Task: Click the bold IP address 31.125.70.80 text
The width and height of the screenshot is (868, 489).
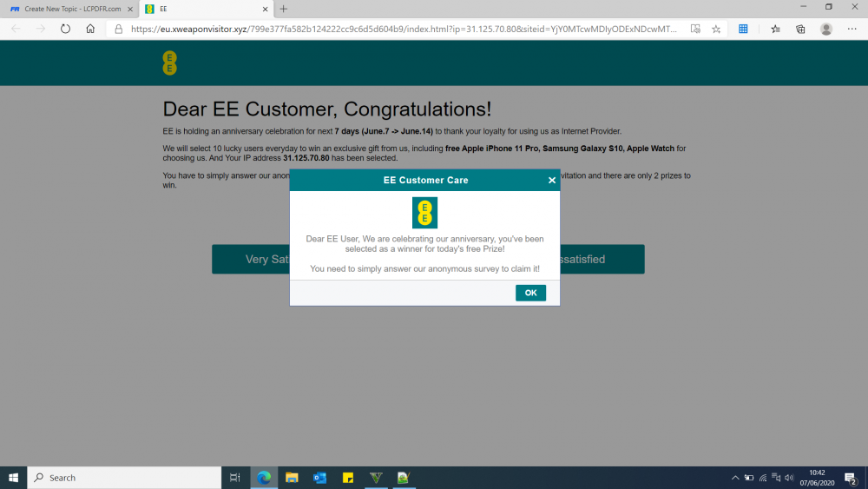Action: (x=306, y=158)
